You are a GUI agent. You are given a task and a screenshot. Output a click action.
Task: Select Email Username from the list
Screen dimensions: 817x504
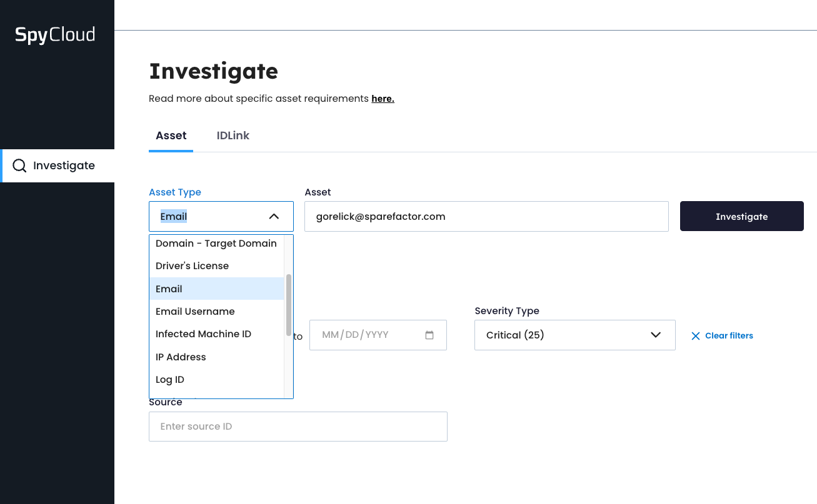coord(195,312)
